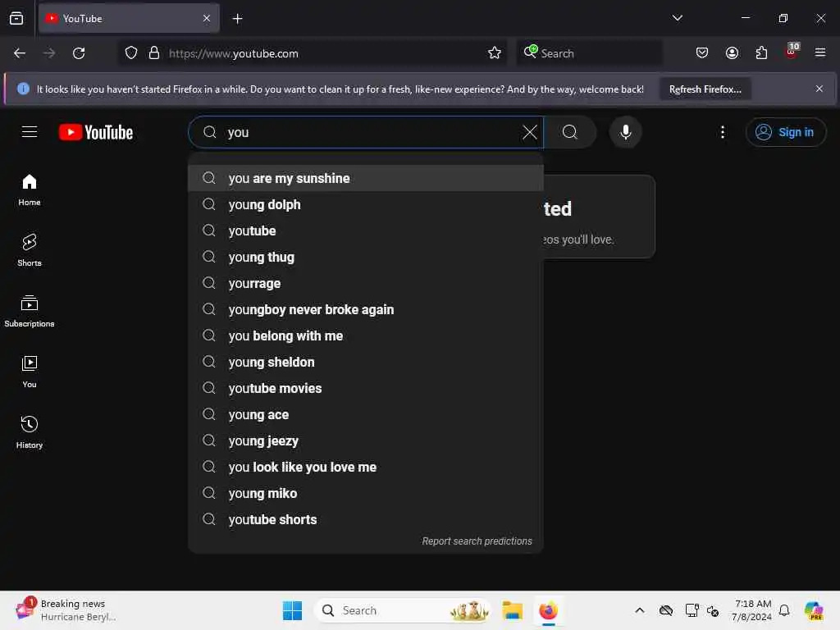Click the Firefox Search box
The height and width of the screenshot is (630, 840).
point(589,53)
